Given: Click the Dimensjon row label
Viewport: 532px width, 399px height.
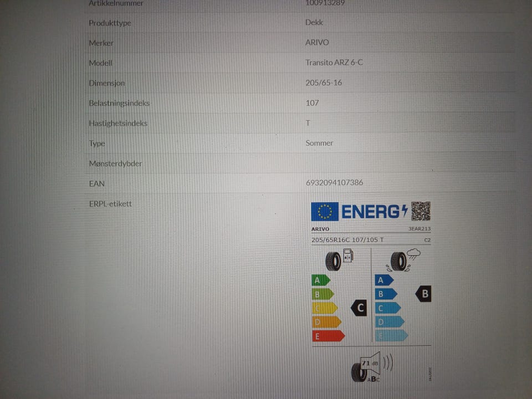Looking at the screenshot, I should [106, 83].
